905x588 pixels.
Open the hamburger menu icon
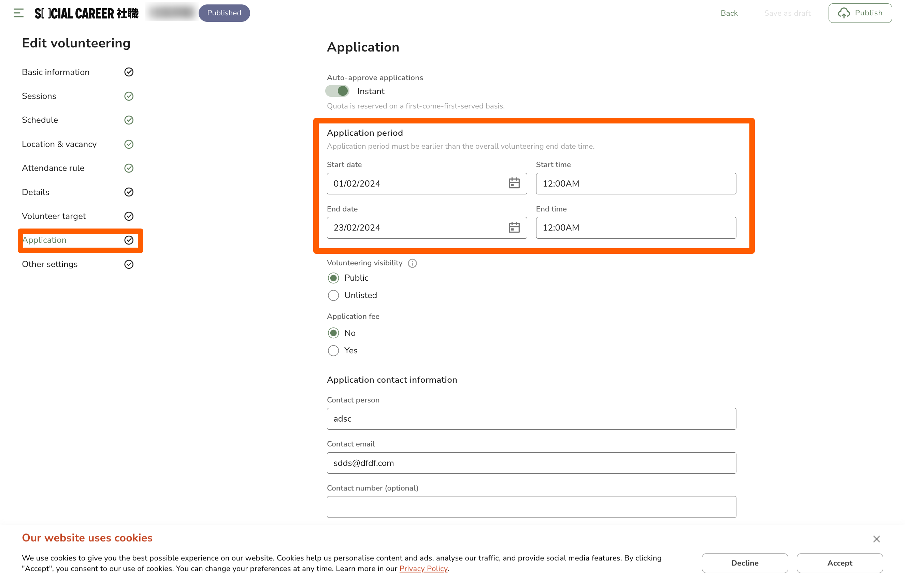click(18, 13)
